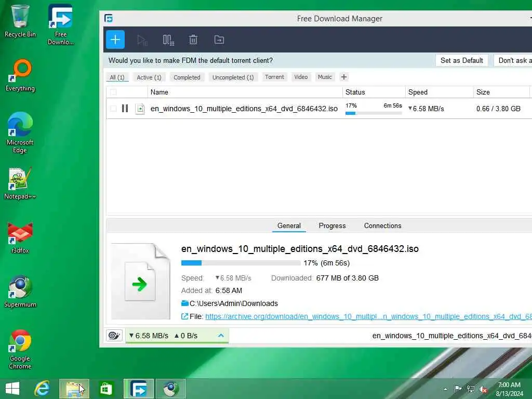This screenshot has height=399, width=532.
Task: Switch to the Progress details tab
Action: click(332, 225)
